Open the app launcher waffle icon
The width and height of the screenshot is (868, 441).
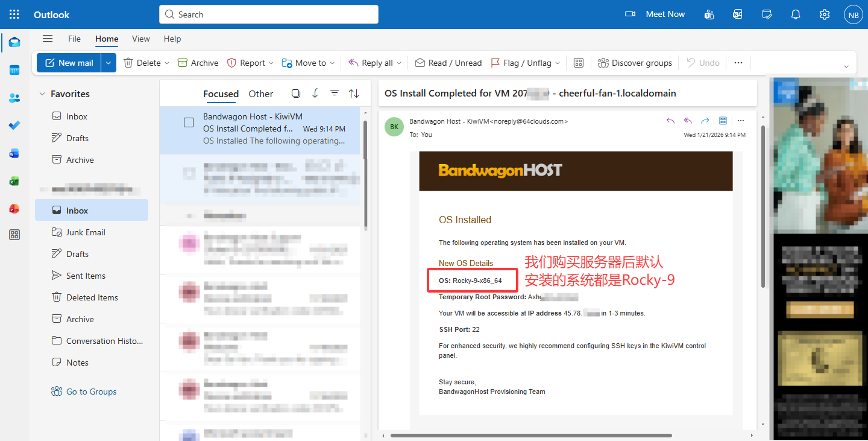click(14, 14)
